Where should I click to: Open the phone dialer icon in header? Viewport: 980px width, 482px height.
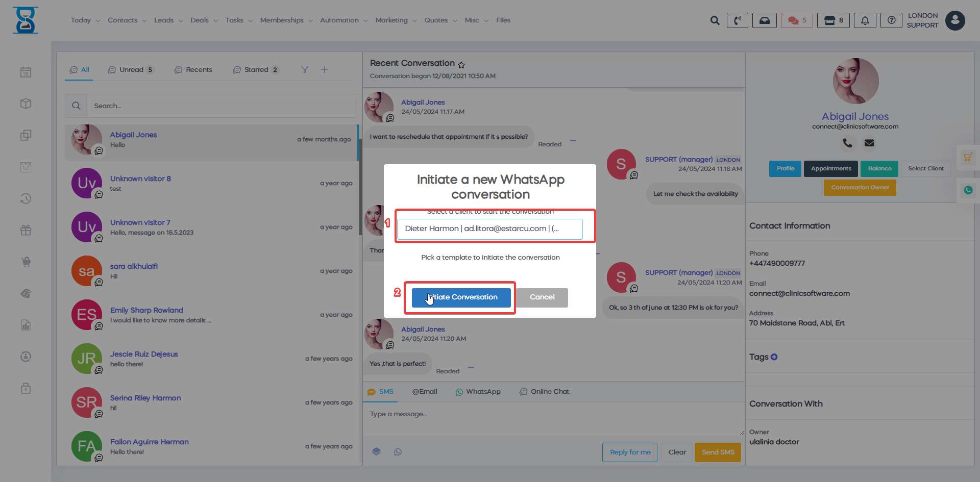737,20
